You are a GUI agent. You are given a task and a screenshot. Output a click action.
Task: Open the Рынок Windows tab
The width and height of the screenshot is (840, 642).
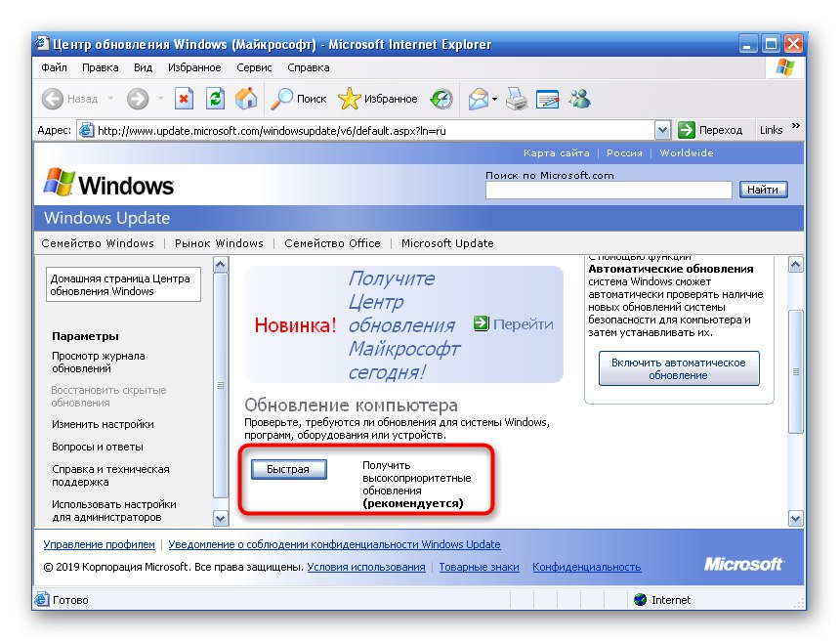pyautogui.click(x=219, y=243)
